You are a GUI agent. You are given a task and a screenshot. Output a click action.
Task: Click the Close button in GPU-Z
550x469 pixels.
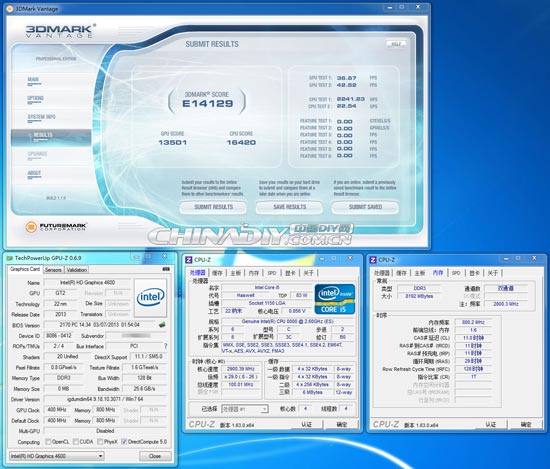click(155, 456)
